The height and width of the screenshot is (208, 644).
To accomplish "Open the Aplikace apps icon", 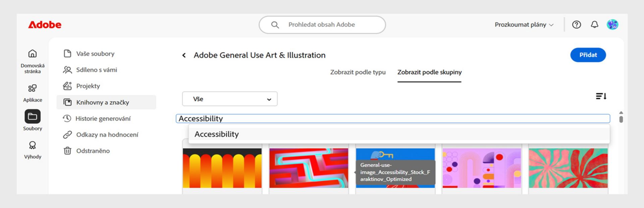I will click(33, 88).
